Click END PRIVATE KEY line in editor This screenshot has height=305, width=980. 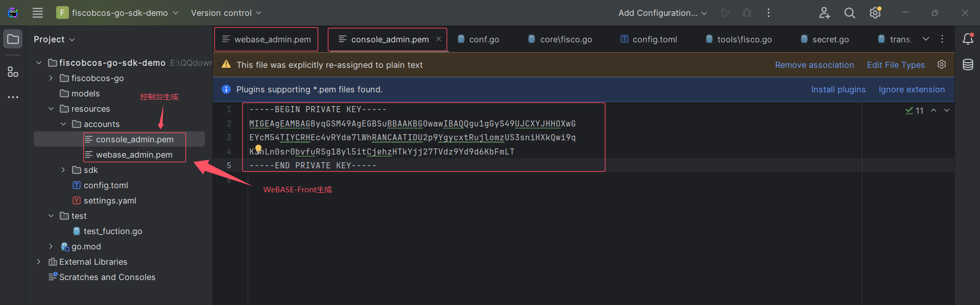(x=313, y=165)
